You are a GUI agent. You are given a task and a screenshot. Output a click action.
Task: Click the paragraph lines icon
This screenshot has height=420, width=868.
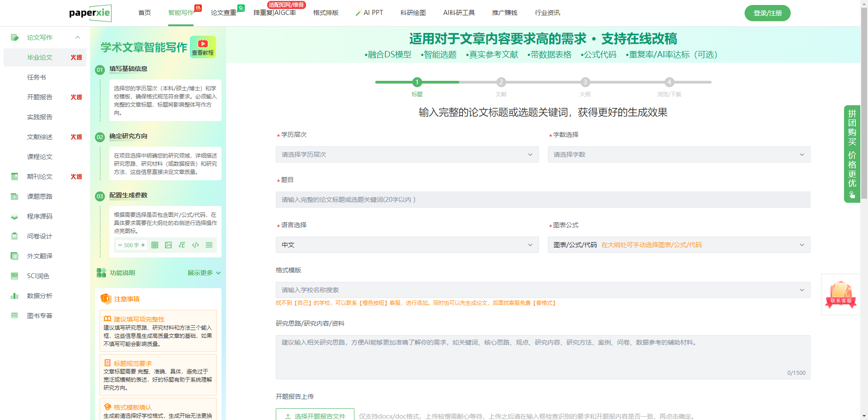pyautogui.click(x=209, y=245)
